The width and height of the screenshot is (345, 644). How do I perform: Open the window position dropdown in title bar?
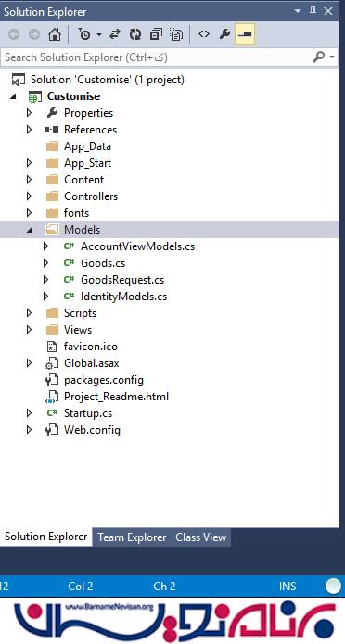point(298,11)
